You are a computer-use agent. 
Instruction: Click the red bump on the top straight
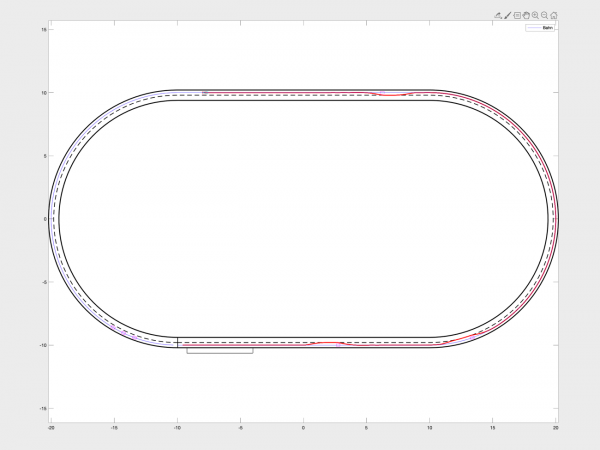pyautogui.click(x=391, y=94)
